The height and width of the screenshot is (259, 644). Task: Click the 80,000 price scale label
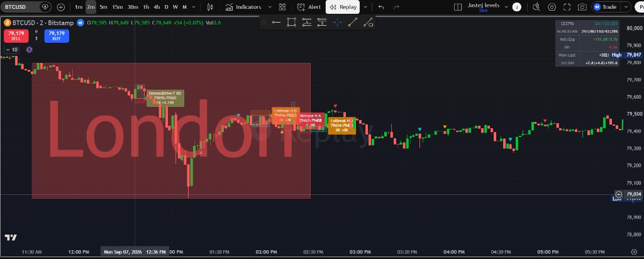635,28
